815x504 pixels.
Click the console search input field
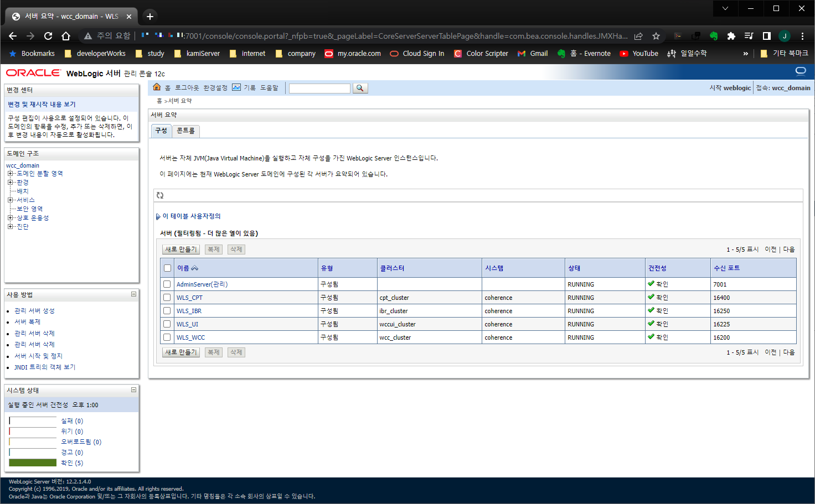click(319, 89)
